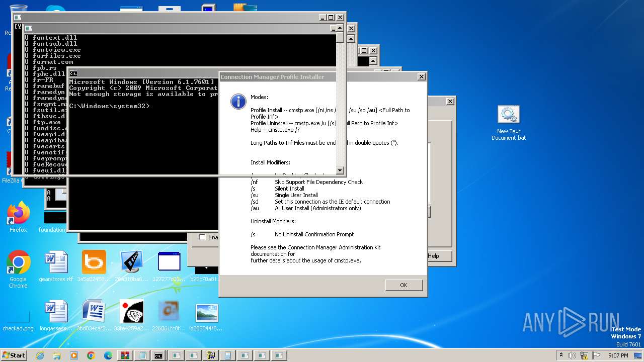Open the Start menu
This screenshot has height=362, width=644.
tap(14, 355)
